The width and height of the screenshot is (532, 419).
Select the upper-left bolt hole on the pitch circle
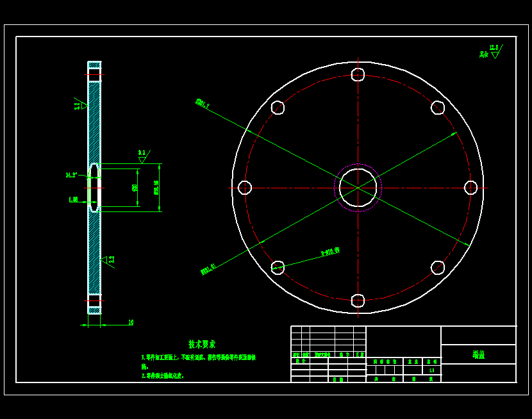coord(278,108)
